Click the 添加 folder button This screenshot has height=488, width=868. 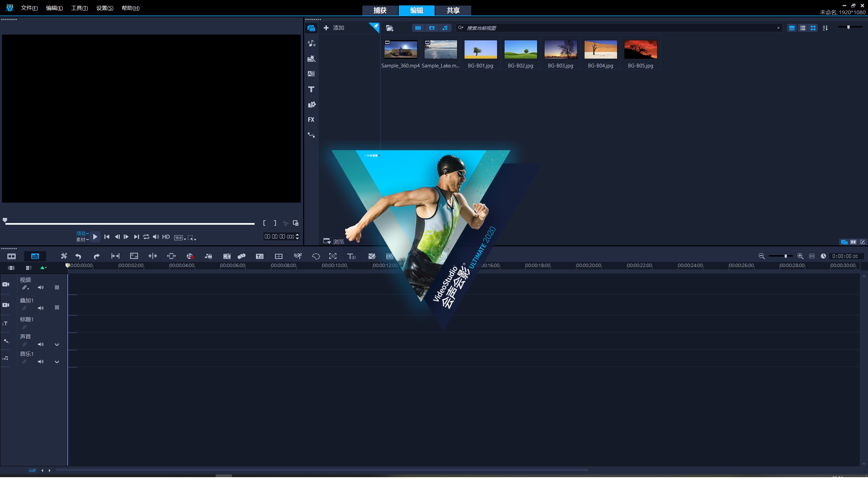(334, 28)
